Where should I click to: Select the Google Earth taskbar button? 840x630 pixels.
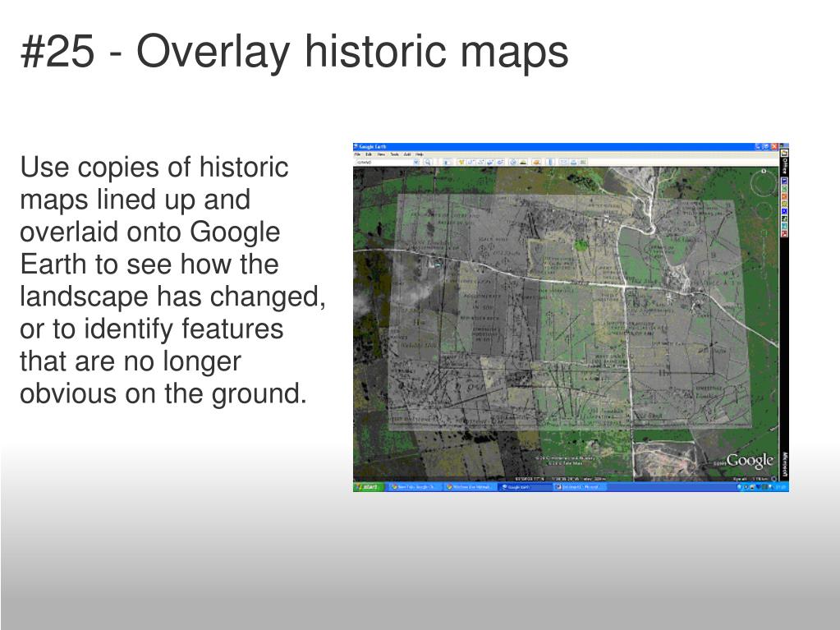(x=525, y=487)
